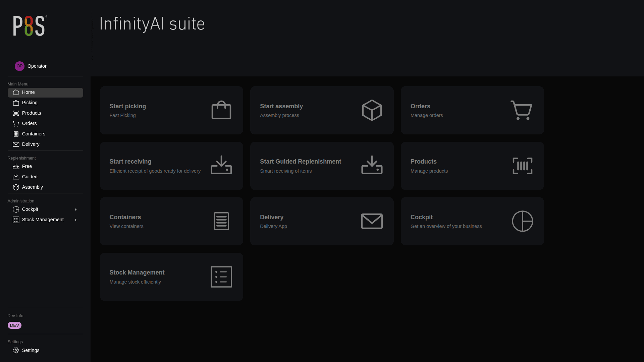Go to Guided replenishment in sidebar

(30, 177)
